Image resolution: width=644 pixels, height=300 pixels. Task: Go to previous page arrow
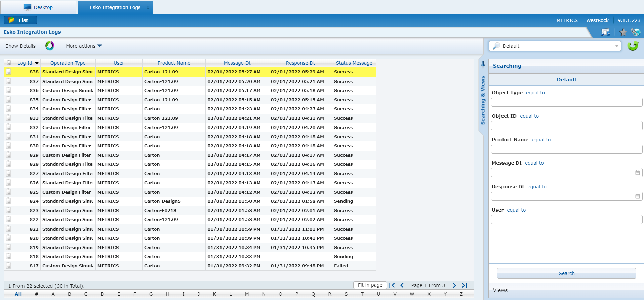(x=402, y=285)
